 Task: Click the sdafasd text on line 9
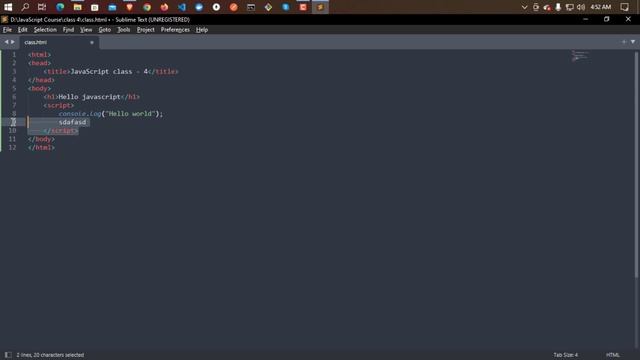pyautogui.click(x=72, y=122)
